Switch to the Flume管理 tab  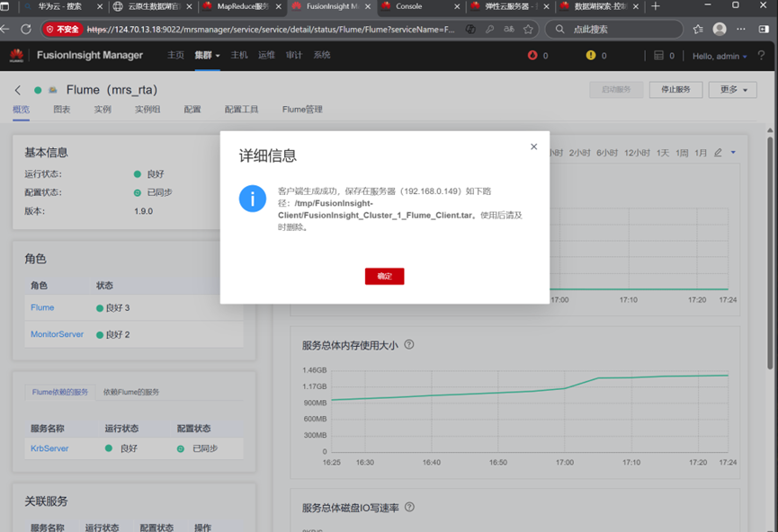(x=302, y=110)
